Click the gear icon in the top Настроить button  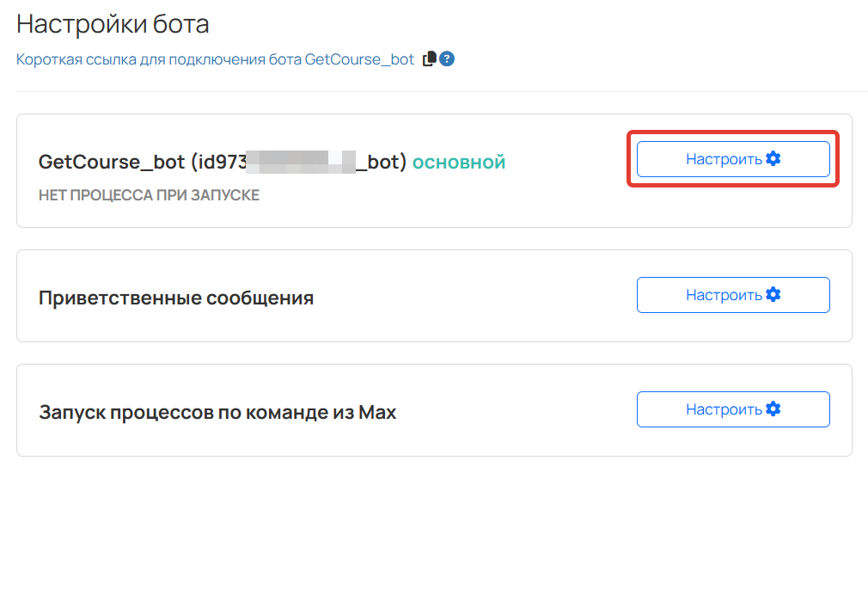(x=772, y=158)
